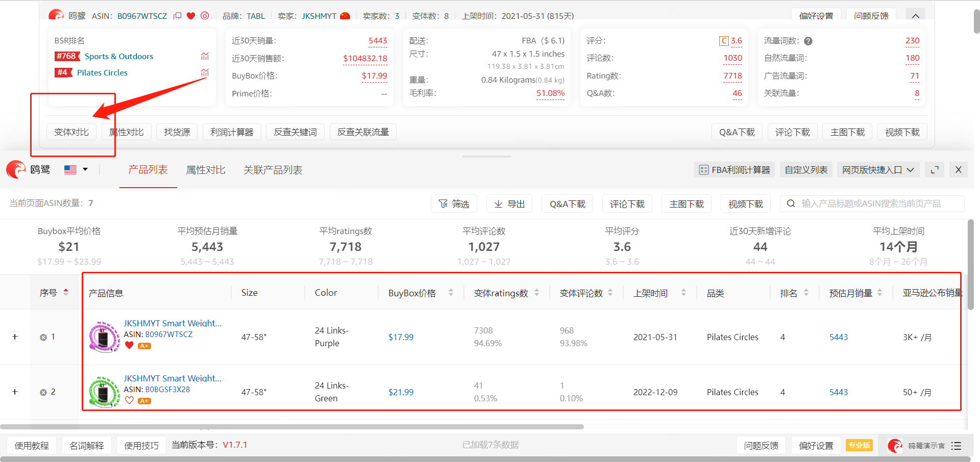Screen dimensions: 980x462
Task: Focus the product title or ASIN search box
Action: pos(872,203)
